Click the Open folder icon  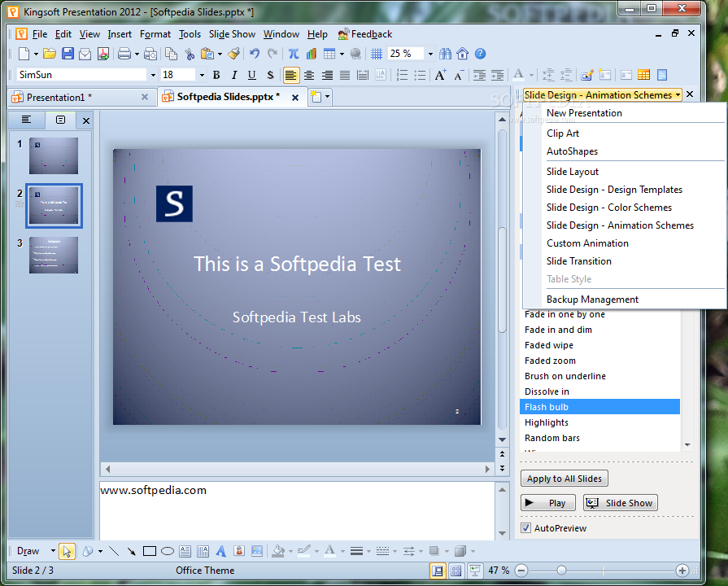point(50,54)
